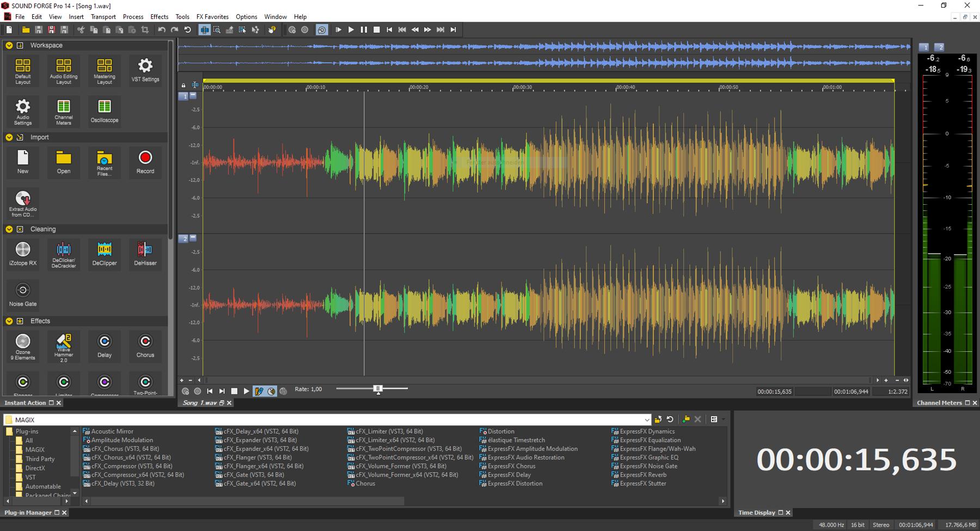The height and width of the screenshot is (531, 980).
Task: Open the Noise Gate cleaning tool
Action: 23,295
